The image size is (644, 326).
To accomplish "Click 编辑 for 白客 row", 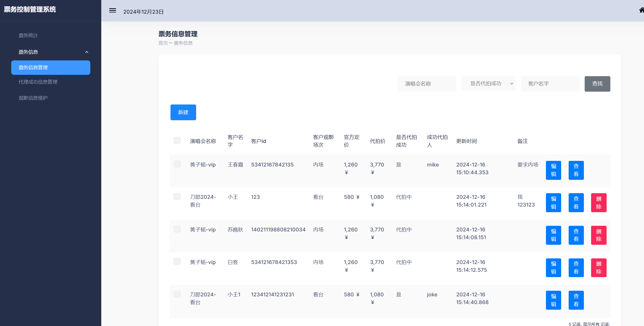I will [x=553, y=268].
